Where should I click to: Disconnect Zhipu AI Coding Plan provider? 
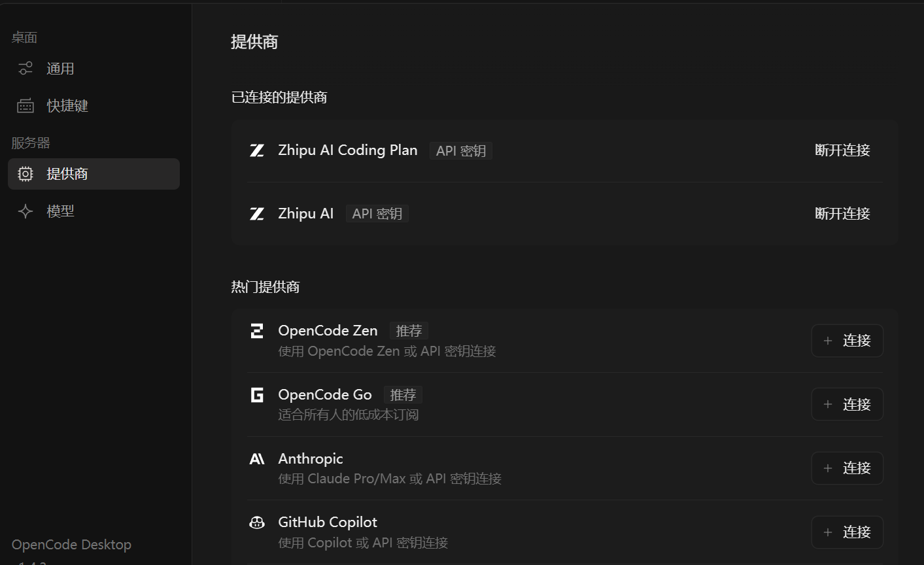[842, 150]
